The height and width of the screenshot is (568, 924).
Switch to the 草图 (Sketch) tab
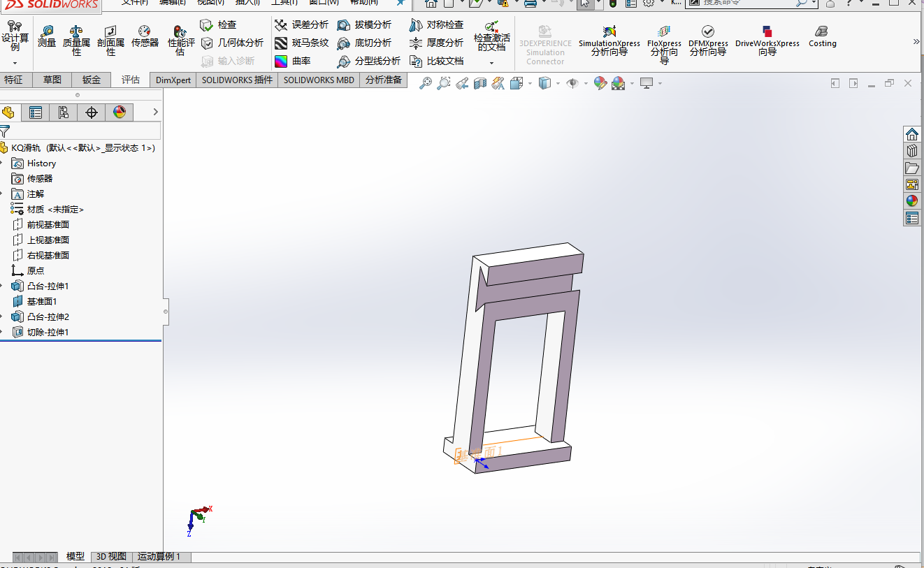pyautogui.click(x=52, y=80)
